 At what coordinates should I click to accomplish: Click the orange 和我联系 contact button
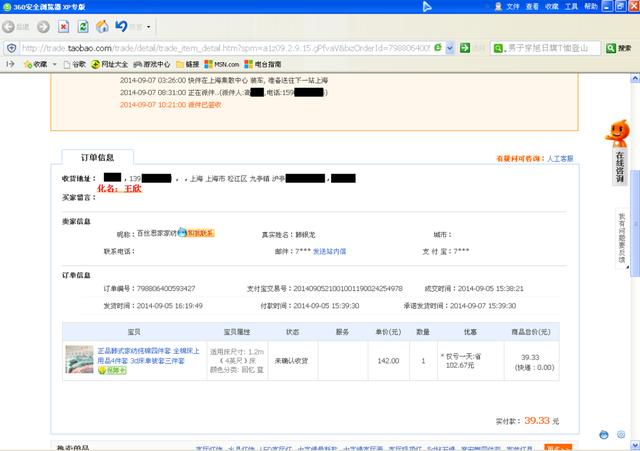click(x=200, y=233)
